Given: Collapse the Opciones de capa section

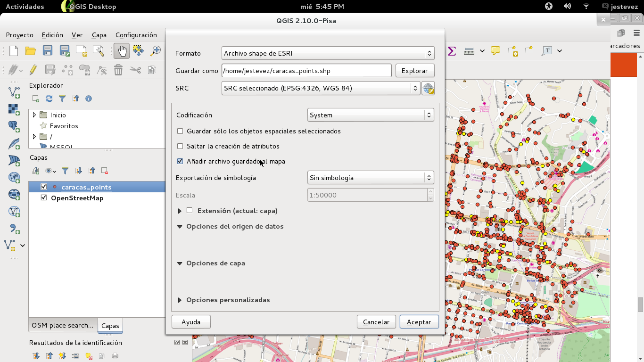Looking at the screenshot, I should 180,263.
